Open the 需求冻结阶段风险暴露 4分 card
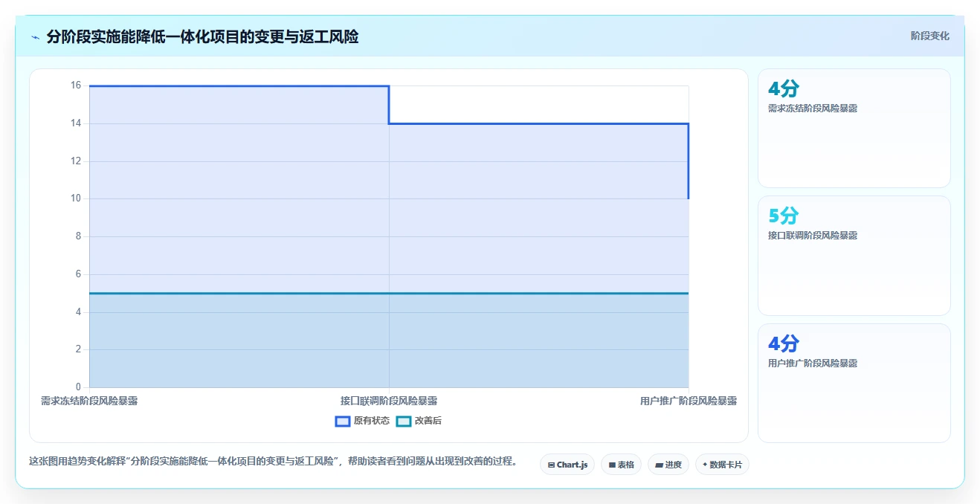980x504 pixels. click(854, 128)
